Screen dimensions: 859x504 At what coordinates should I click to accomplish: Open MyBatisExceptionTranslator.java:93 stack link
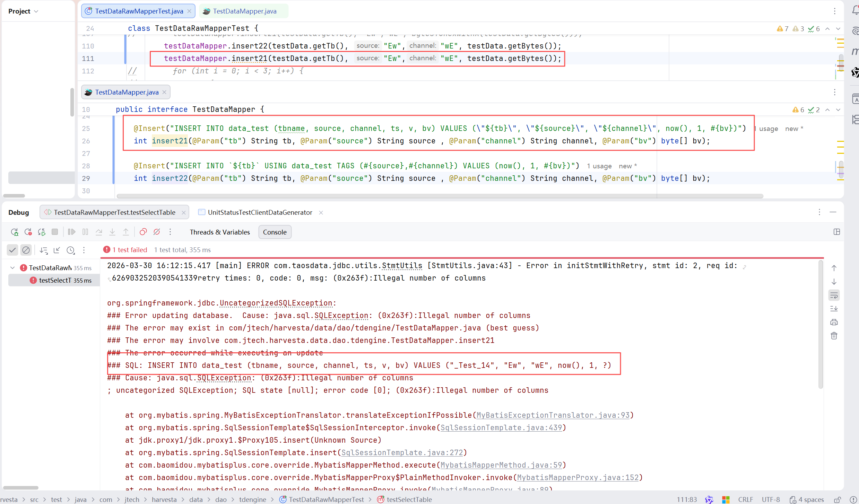(553, 415)
